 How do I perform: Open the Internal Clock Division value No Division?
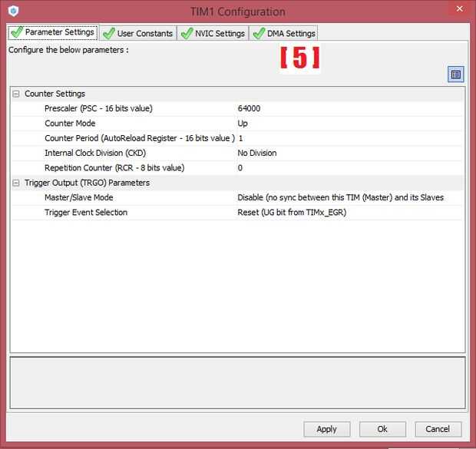[257, 153]
